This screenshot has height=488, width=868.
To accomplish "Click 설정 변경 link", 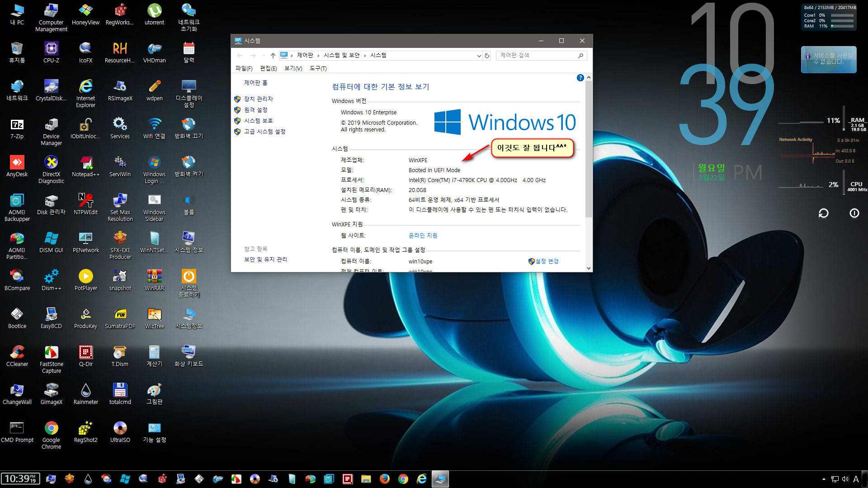I will (x=547, y=261).
